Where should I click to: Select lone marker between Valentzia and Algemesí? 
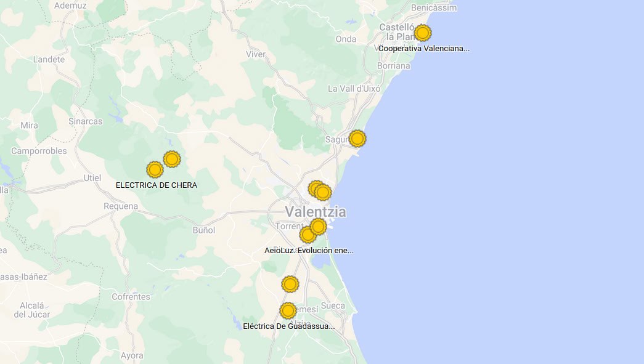click(x=290, y=284)
